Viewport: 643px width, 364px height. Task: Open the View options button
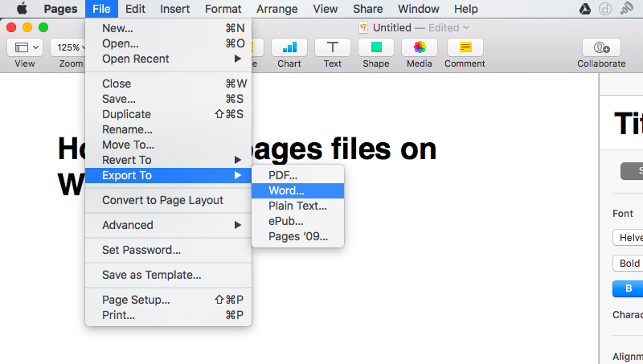coord(25,47)
